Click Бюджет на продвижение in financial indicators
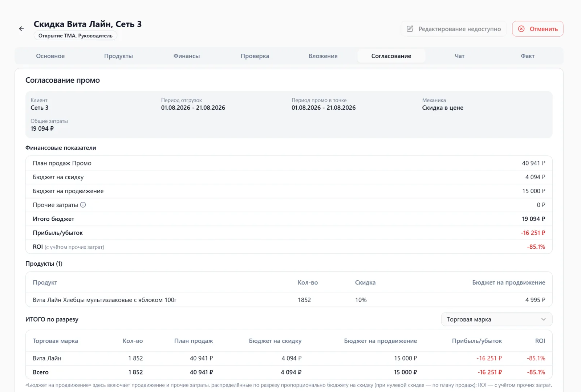Viewport: 581px width, 392px height. coord(68,191)
